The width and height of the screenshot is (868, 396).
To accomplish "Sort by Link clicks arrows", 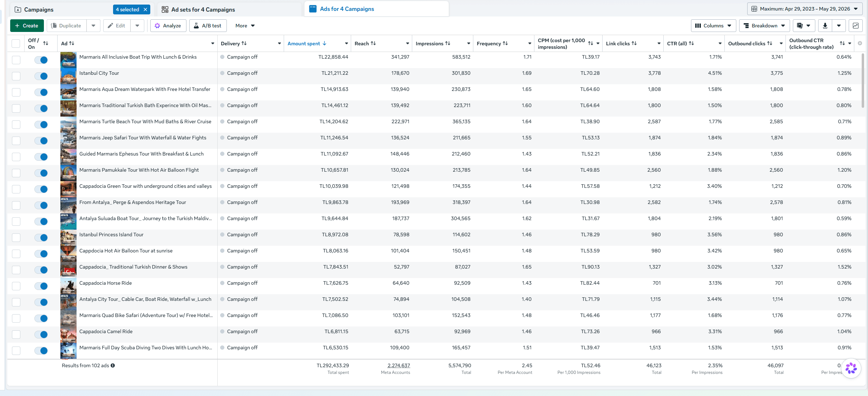I will point(634,43).
